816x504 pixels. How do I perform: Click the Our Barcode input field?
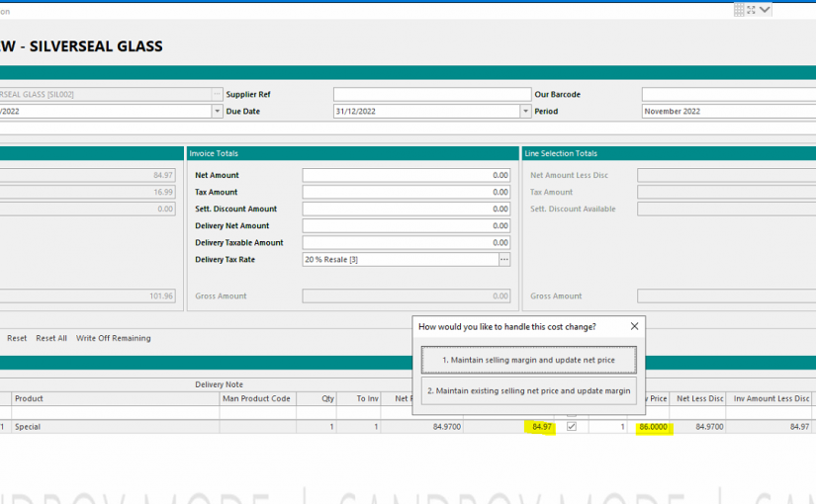tap(729, 94)
